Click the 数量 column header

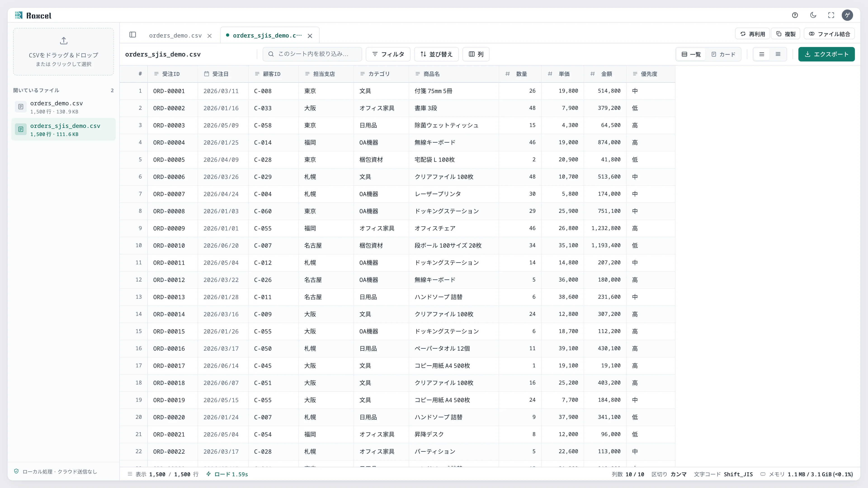[x=520, y=74]
